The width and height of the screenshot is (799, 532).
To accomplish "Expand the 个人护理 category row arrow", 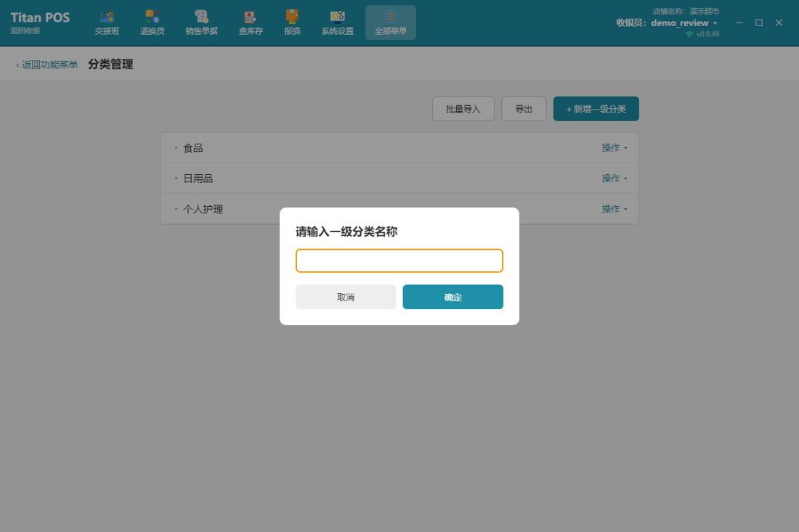I will 177,209.
